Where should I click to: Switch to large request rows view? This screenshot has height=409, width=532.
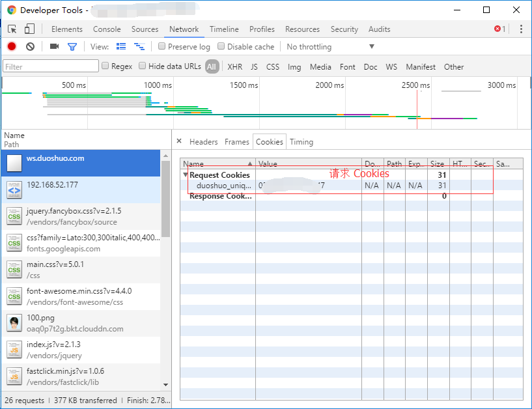coord(121,46)
